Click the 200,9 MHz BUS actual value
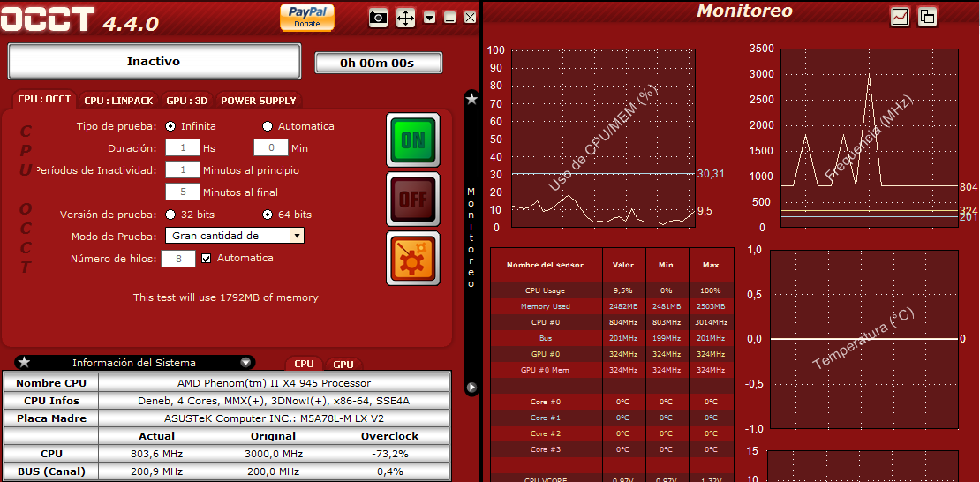Viewport: 980px width, 482px height. click(156, 471)
